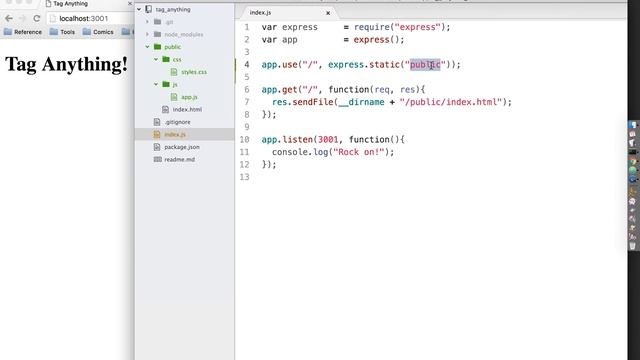Click the browser back arrow

[x=9, y=18]
